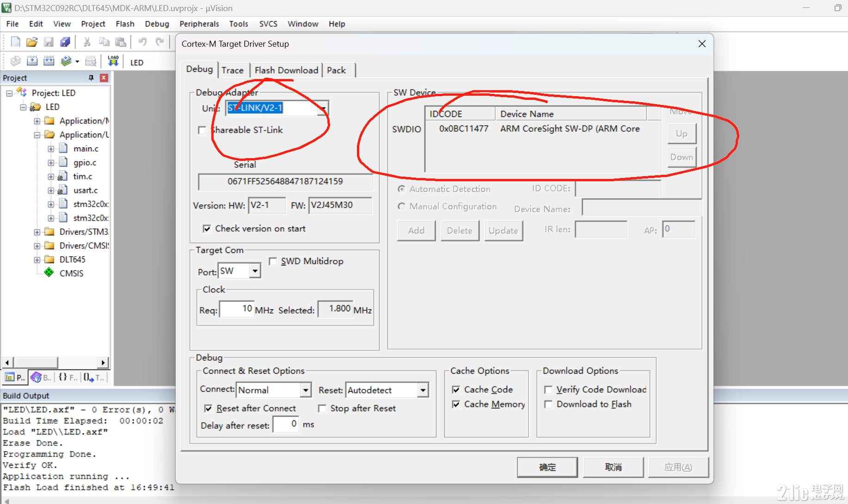Enable Verify Code Download checkbox
Screen dimensions: 848x504
click(548, 390)
